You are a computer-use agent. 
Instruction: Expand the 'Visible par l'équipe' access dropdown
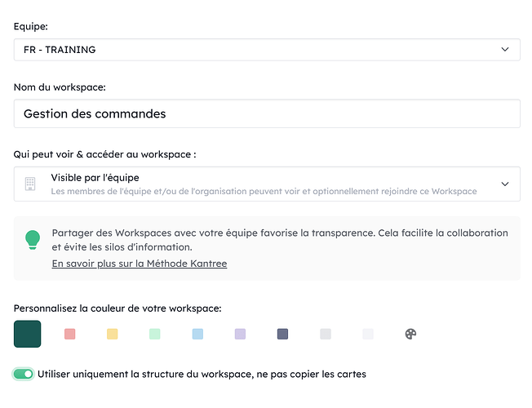click(x=266, y=184)
